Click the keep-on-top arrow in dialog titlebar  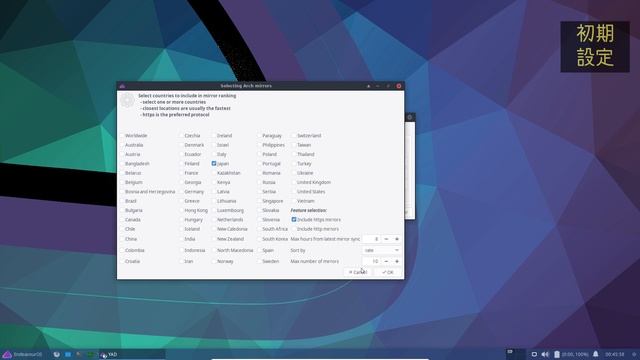[x=369, y=86]
